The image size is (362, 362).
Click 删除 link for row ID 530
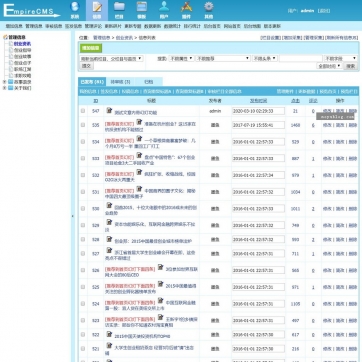(352, 209)
